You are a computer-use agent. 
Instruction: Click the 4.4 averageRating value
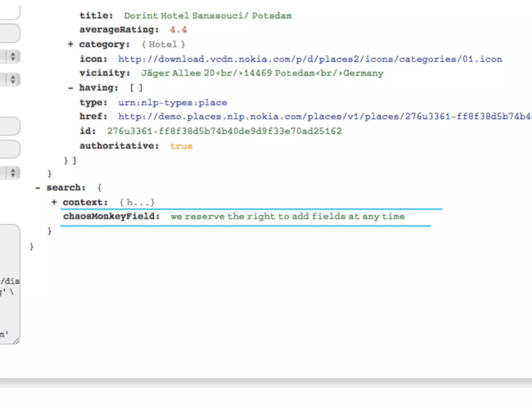[178, 30]
